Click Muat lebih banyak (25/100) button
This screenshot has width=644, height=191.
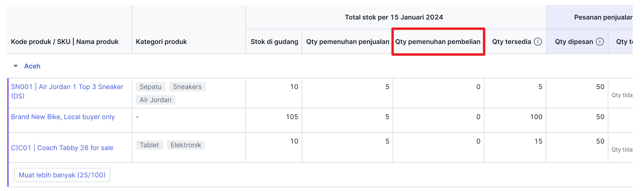(62, 175)
